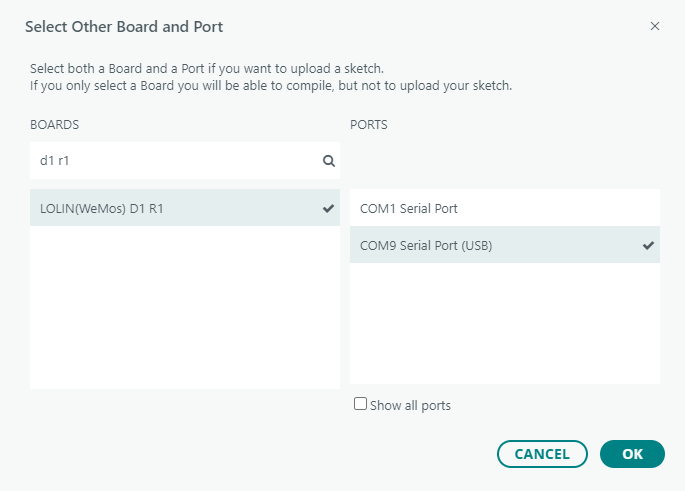
Task: Click empty area below COM9 port
Action: point(504,325)
